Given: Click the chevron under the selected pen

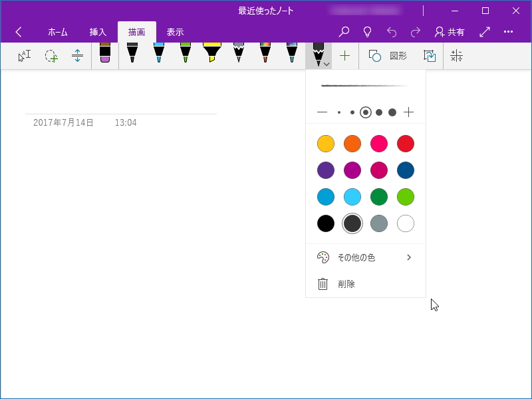Looking at the screenshot, I should (x=325, y=63).
